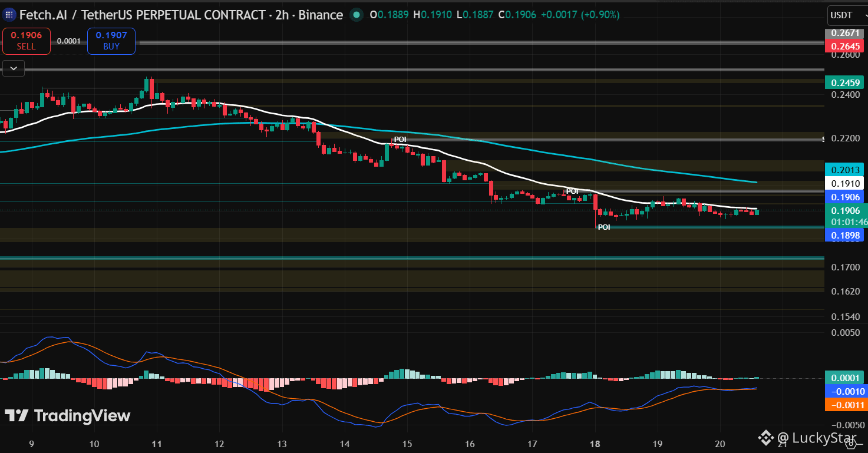Click date 16 on the time axis
Image resolution: width=868 pixels, height=453 pixels.
pos(470,444)
